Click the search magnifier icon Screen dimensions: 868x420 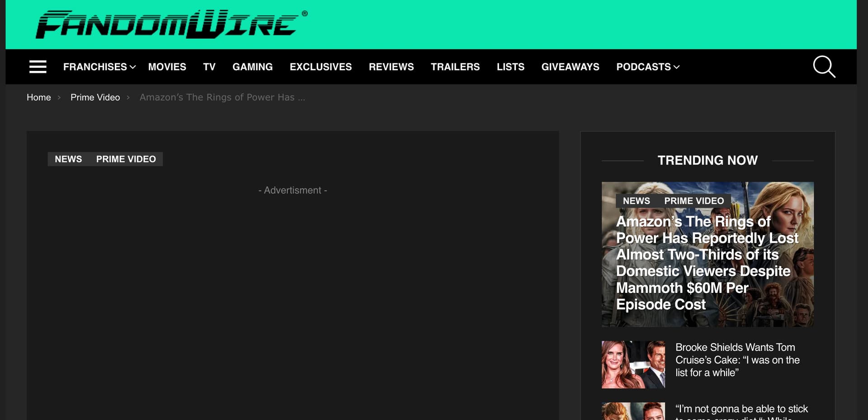[824, 67]
